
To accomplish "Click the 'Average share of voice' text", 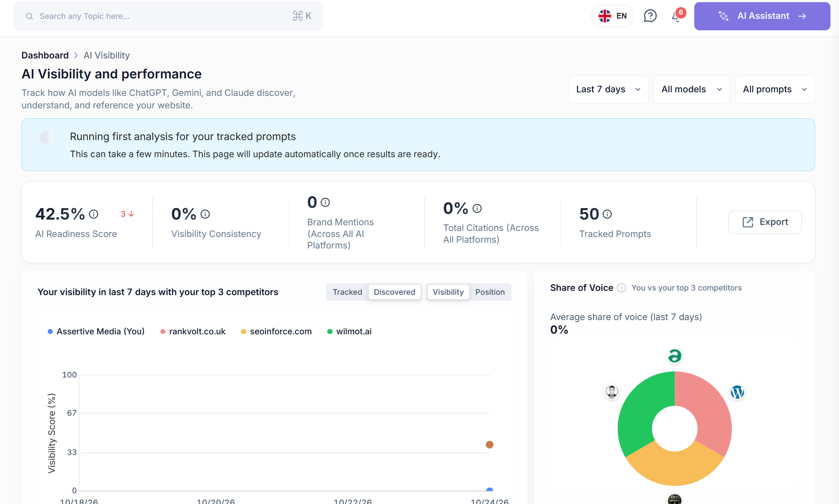I will pyautogui.click(x=626, y=317).
